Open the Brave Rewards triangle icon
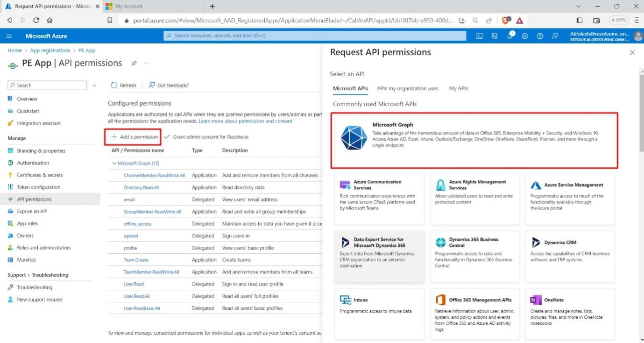The image size is (644, 343). tap(519, 21)
